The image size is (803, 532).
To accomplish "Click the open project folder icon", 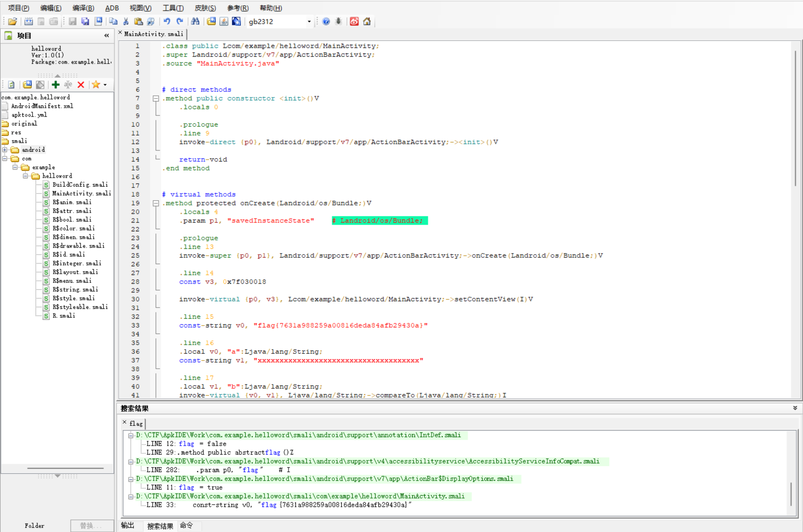I will [x=12, y=21].
